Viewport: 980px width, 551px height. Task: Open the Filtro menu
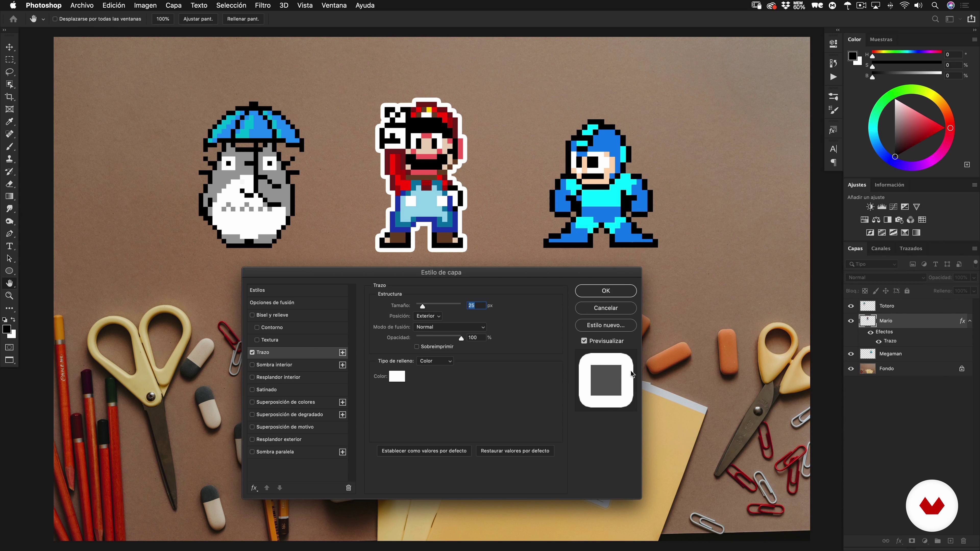(x=263, y=5)
